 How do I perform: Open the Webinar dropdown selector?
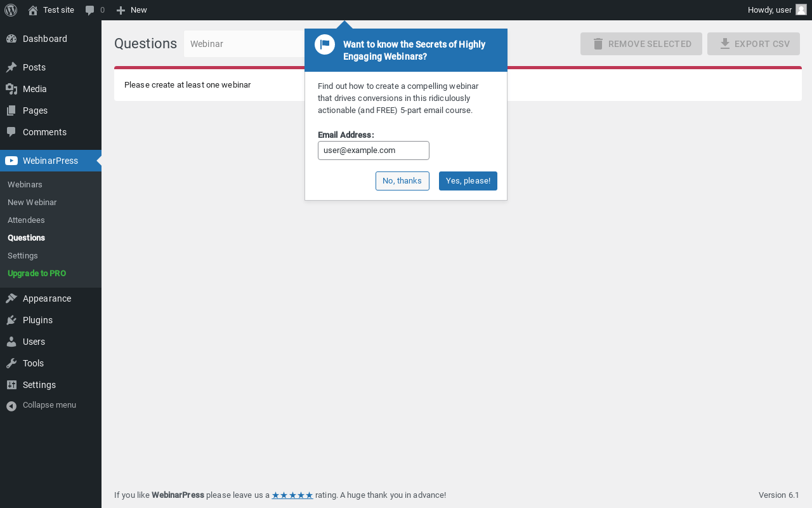[244, 44]
